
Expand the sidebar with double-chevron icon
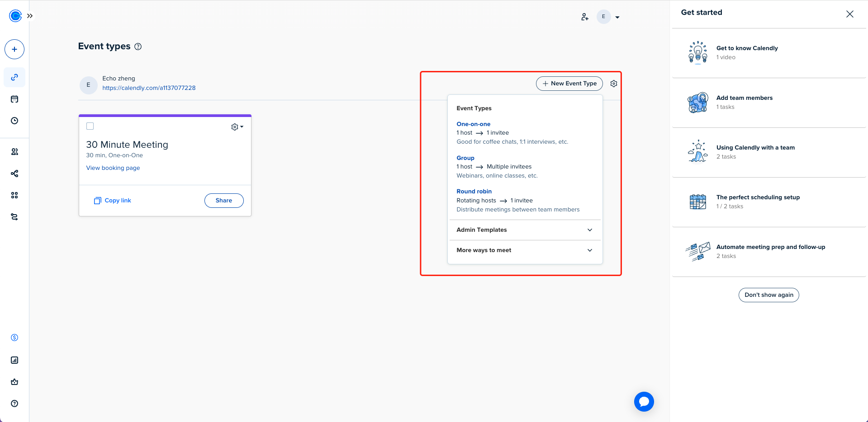pos(30,16)
